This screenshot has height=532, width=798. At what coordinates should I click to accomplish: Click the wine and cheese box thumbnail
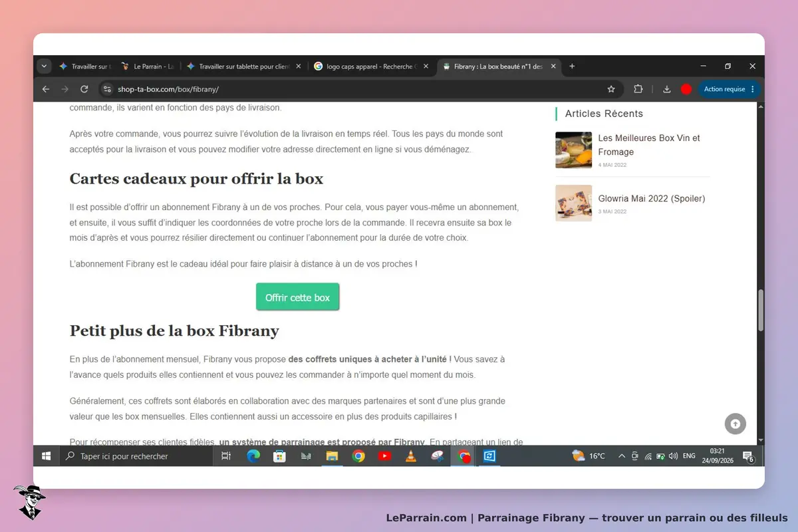point(573,150)
